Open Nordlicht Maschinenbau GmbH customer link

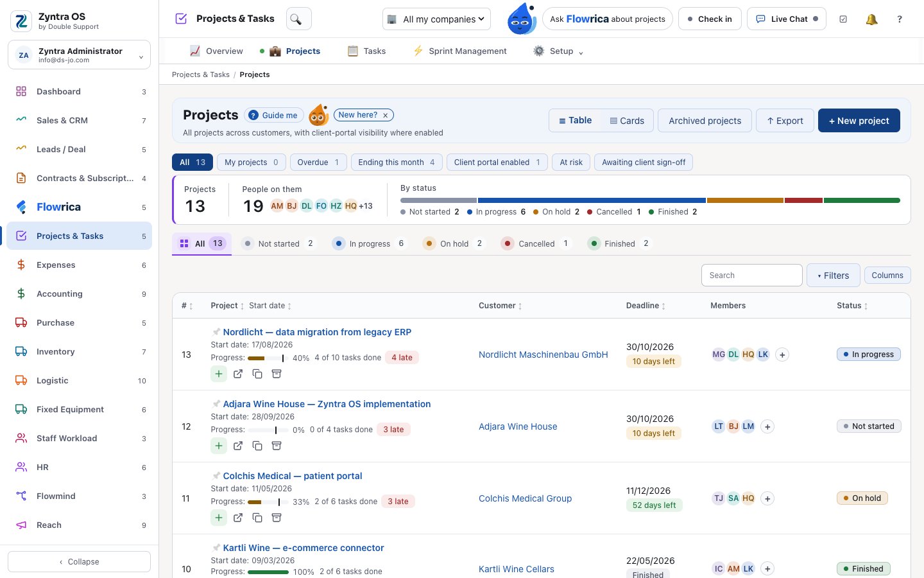click(543, 355)
